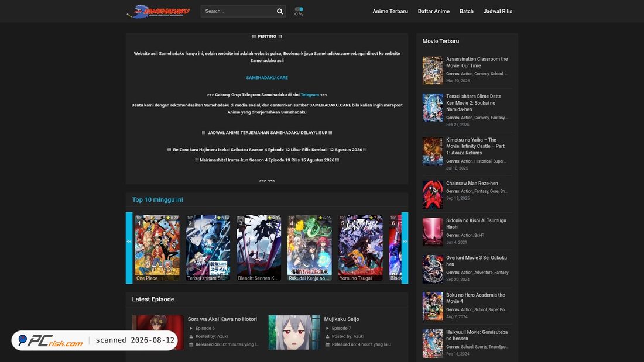Click the Episode 6 label

(x=205, y=328)
